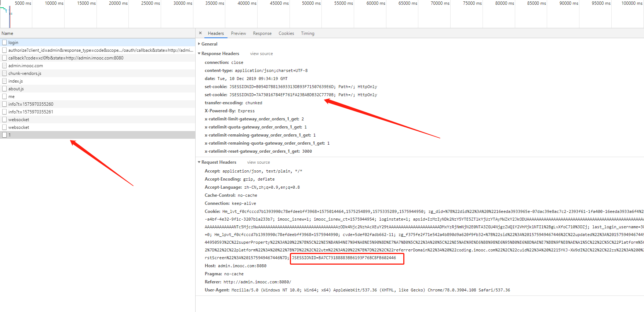This screenshot has width=644, height=312.
Task: Click the file icon beside me
Action: 4,97
